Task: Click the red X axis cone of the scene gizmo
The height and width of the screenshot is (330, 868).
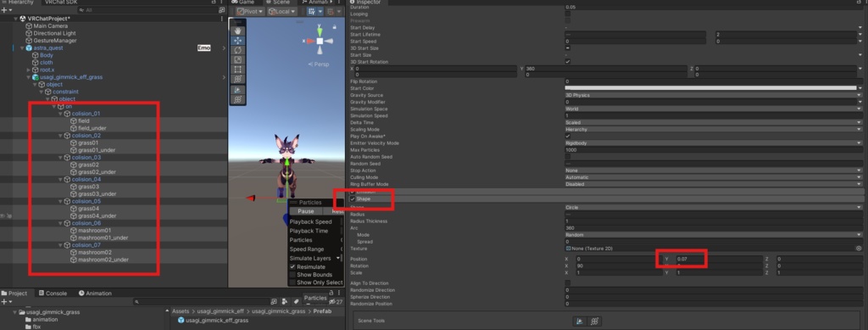Action: coord(309,41)
